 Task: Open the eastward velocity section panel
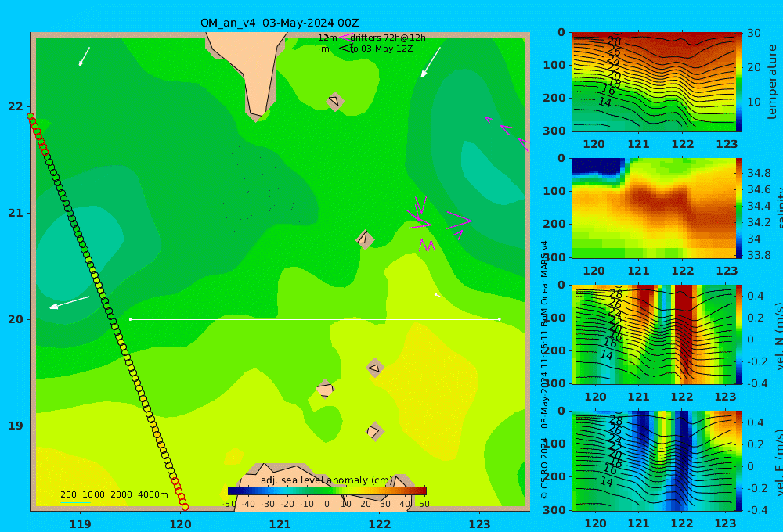coord(653,461)
